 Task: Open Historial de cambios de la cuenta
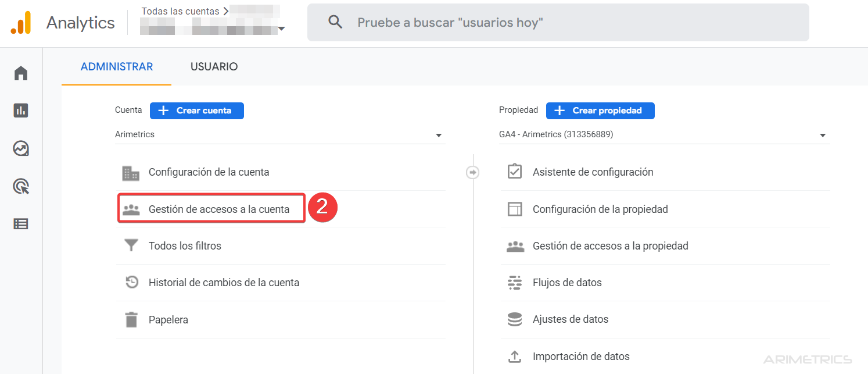pyautogui.click(x=224, y=282)
